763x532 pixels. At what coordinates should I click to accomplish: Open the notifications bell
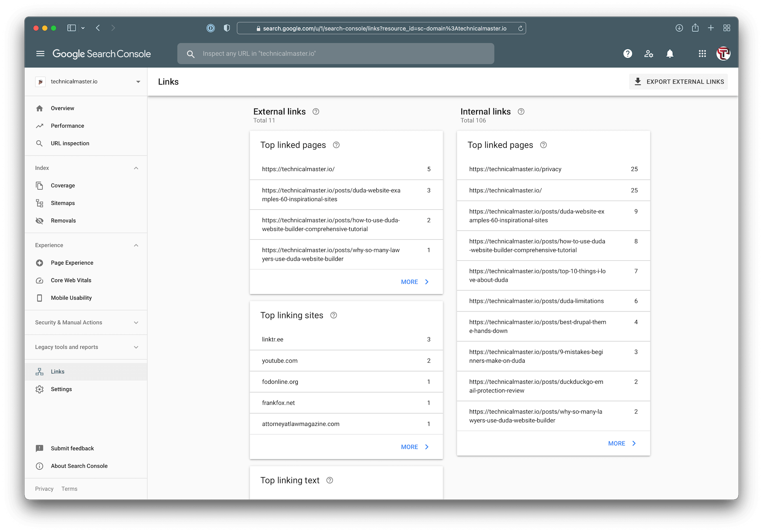coord(670,54)
